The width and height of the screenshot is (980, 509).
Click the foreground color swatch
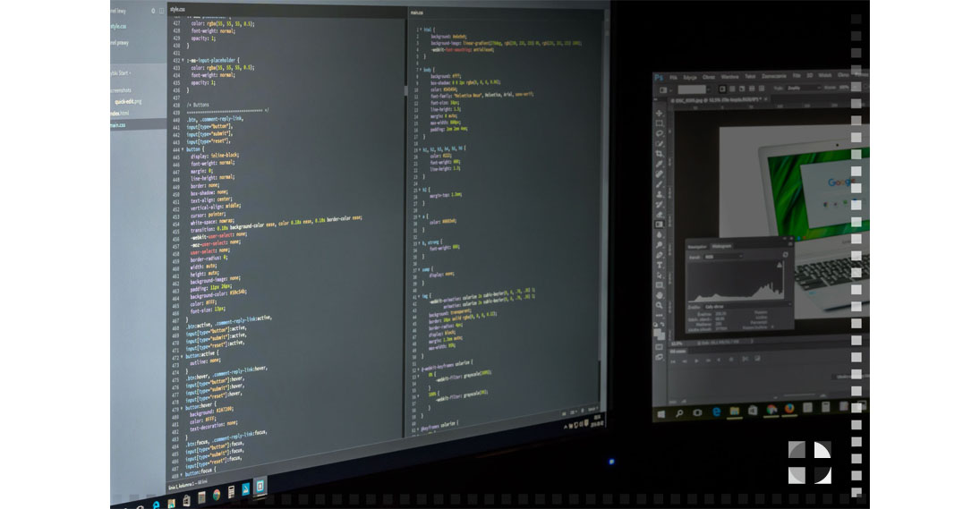657,331
